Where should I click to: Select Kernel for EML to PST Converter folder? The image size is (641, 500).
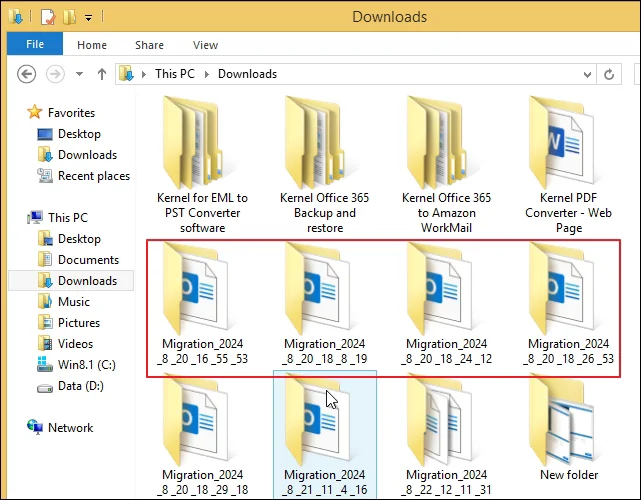tap(202, 164)
